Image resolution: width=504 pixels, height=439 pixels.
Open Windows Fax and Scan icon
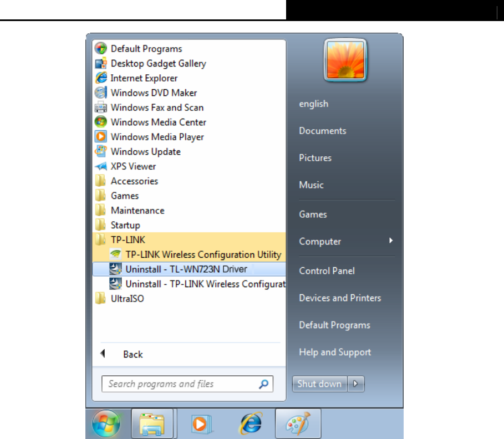100,108
